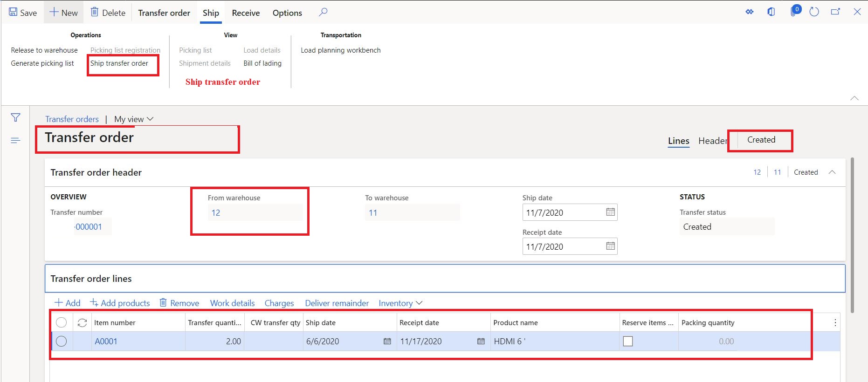Show the list lines icon in sidebar

tap(15, 140)
